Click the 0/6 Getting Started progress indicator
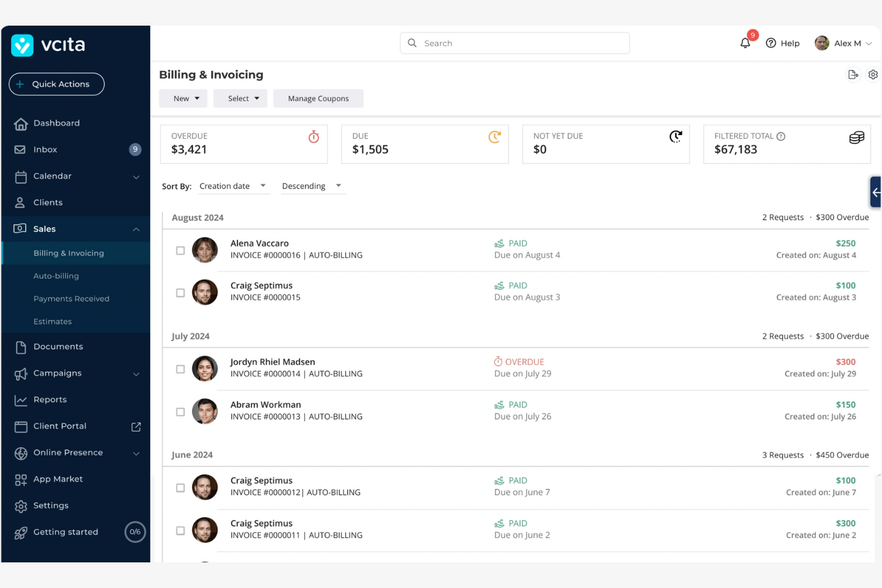Viewport: 882px width, 588px height. 135,531
